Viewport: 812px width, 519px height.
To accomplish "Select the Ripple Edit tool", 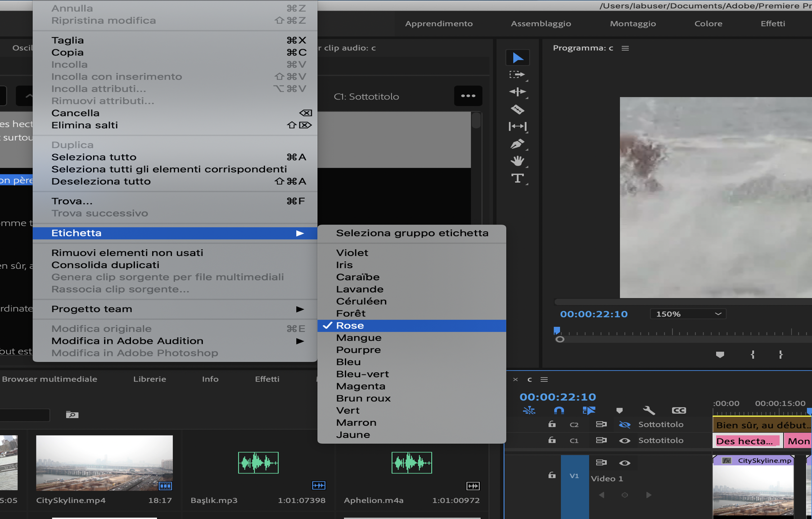I will 518,92.
